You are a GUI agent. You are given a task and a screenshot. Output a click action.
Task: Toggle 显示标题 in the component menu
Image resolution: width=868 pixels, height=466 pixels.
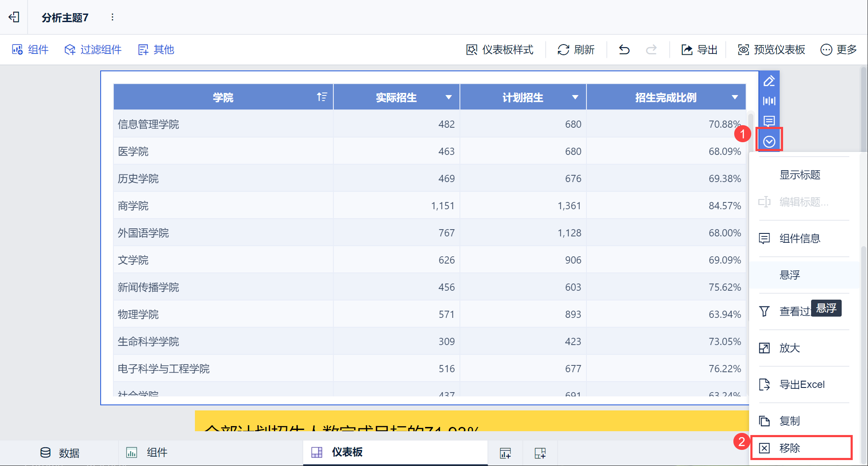tap(800, 175)
